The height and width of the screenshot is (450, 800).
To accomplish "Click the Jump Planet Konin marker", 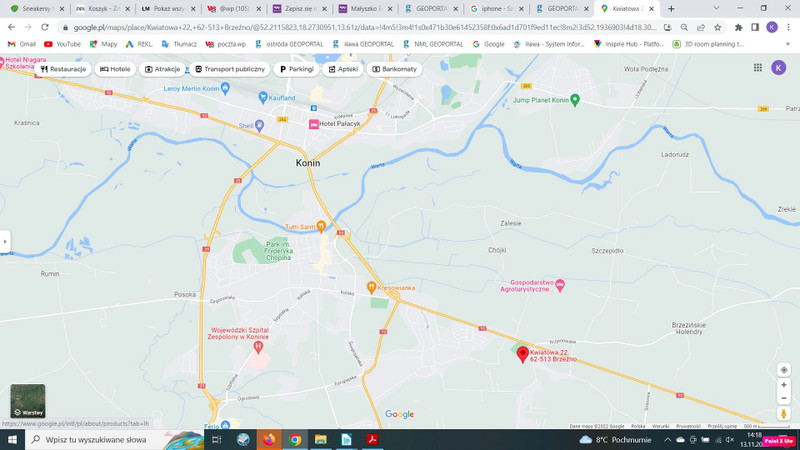I will (x=575, y=100).
